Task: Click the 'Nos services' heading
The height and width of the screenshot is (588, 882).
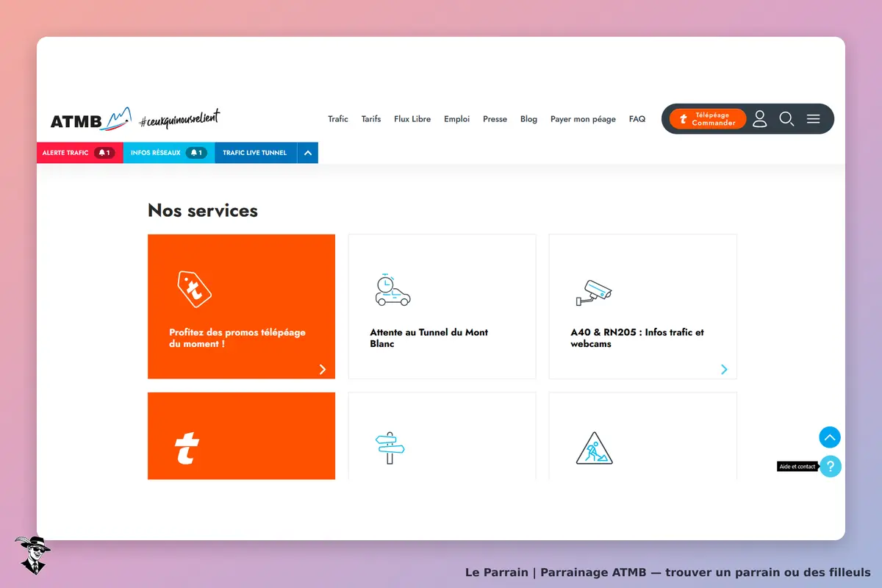Action: click(203, 210)
